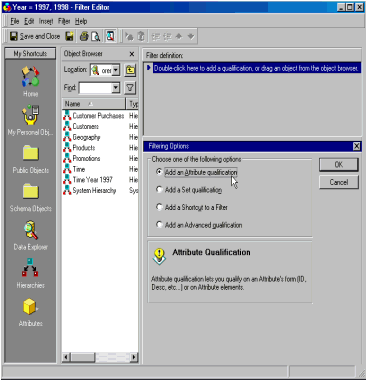Open the Hierarchies shortcut
366x380 pixels.
pyautogui.click(x=30, y=273)
